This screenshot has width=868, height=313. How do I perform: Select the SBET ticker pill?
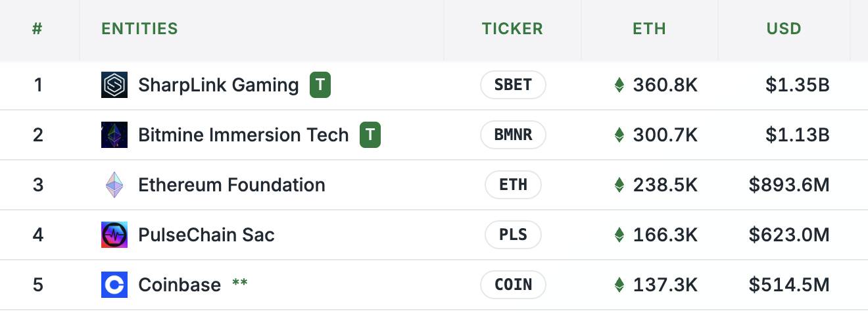point(513,85)
